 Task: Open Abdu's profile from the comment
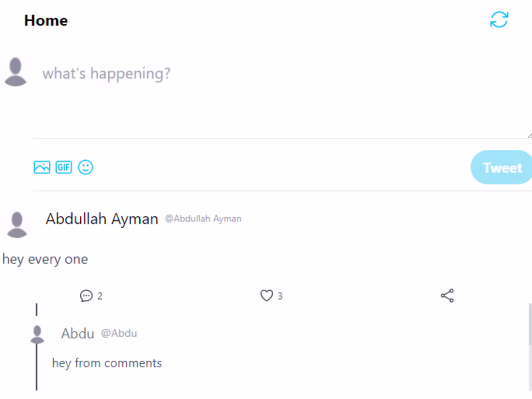coord(77,333)
